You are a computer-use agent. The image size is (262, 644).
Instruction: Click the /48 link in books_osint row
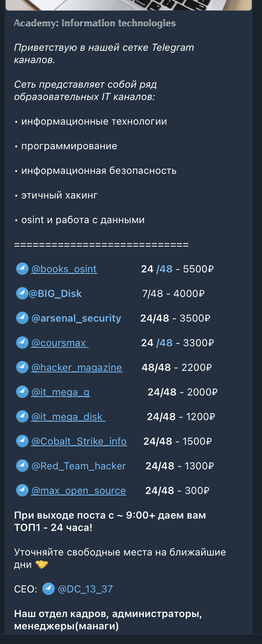(165, 269)
